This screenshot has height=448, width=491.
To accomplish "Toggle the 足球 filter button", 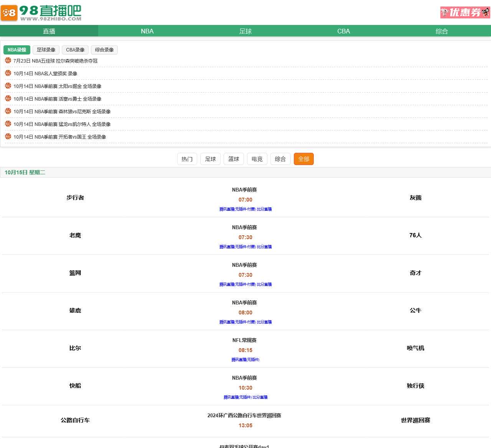I will (x=210, y=159).
